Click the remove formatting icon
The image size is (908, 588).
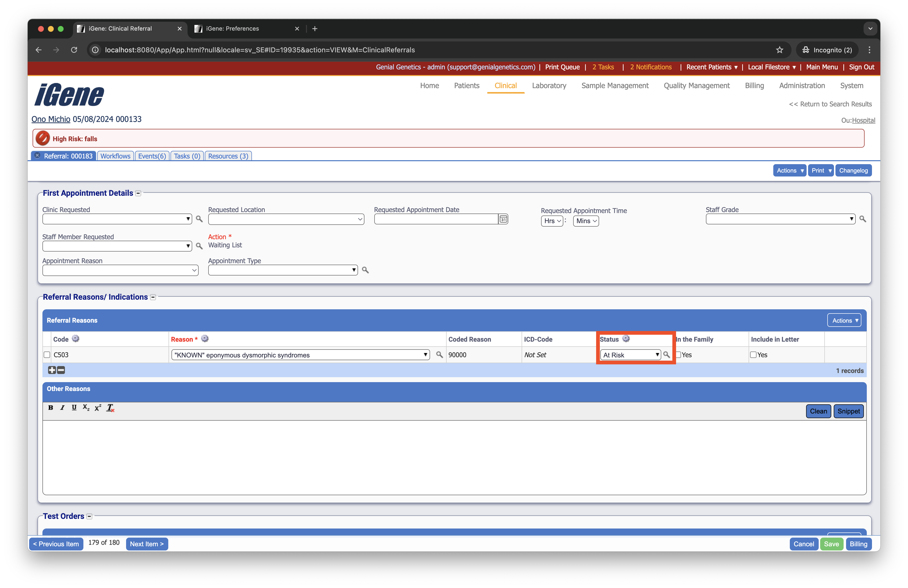pos(110,408)
